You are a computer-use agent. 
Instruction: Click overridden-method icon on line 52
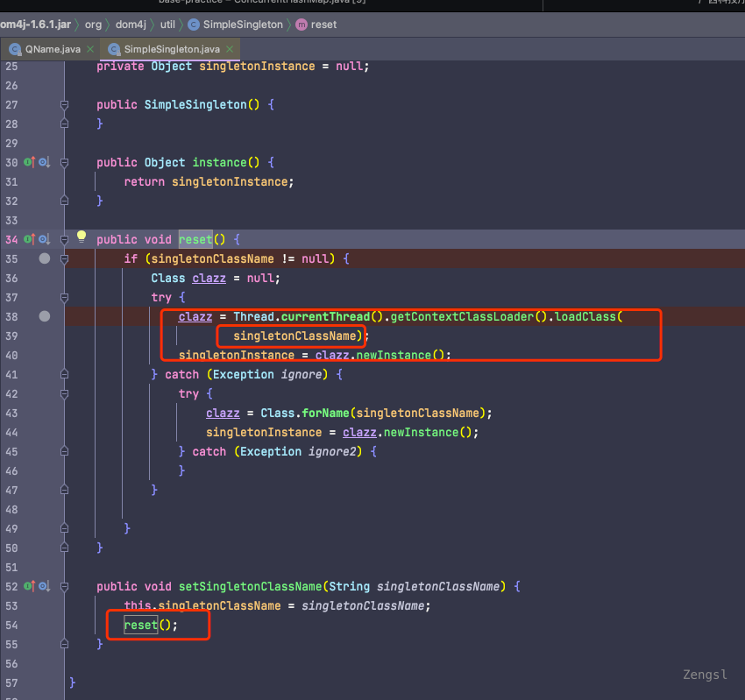point(44,586)
